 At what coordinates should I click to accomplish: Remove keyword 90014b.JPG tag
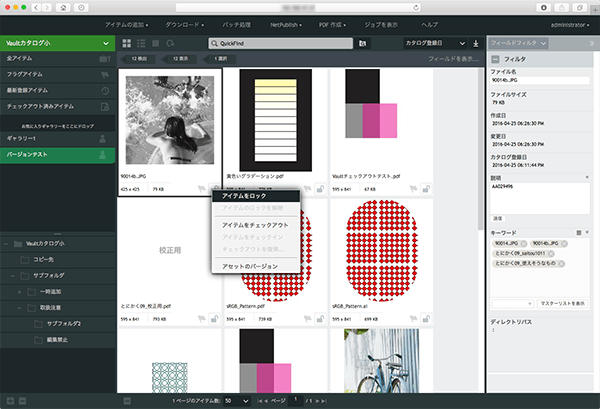point(564,244)
